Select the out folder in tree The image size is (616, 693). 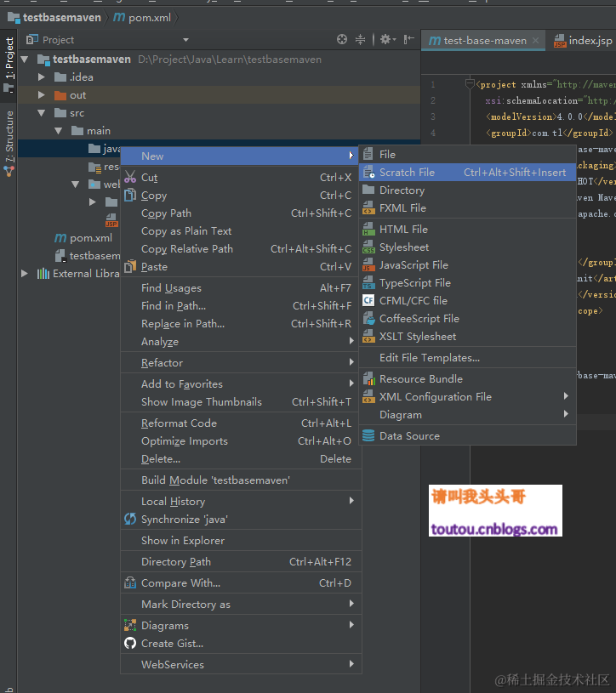point(70,95)
